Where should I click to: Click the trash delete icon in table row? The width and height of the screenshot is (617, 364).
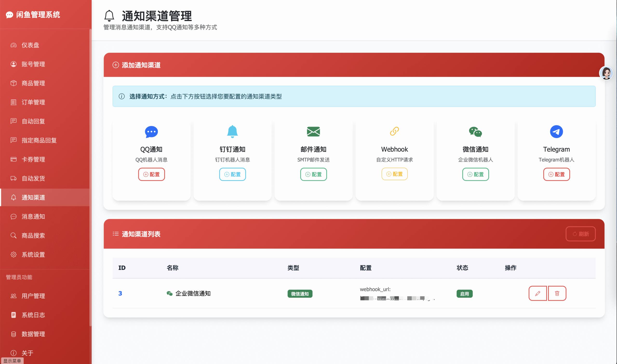pos(557,293)
